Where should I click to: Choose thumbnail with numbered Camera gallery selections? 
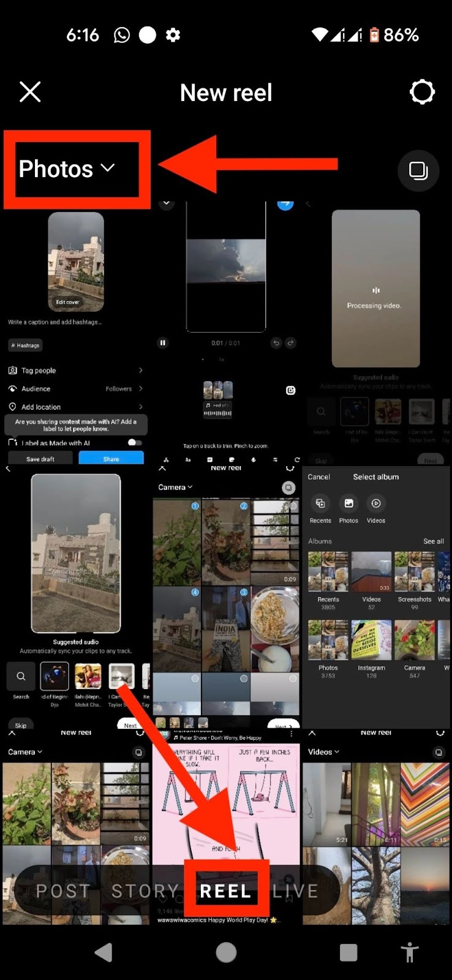click(226, 597)
